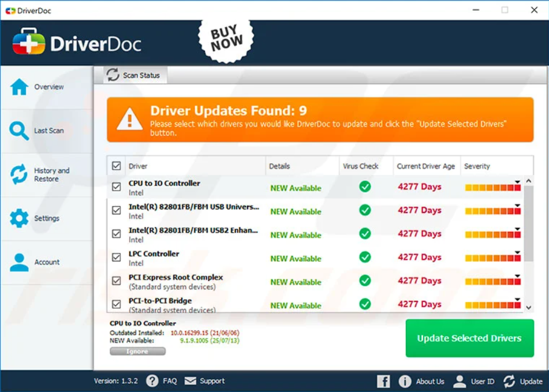
Task: Click the Ignore button
Action: [x=137, y=351]
